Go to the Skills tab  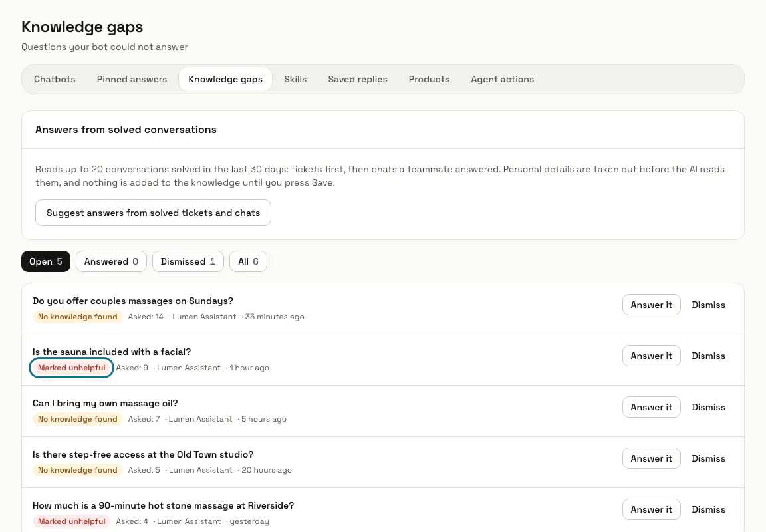pos(295,79)
